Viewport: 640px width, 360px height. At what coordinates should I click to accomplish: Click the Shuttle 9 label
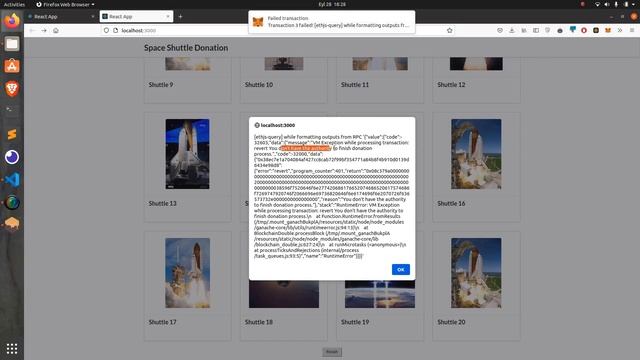pos(161,85)
